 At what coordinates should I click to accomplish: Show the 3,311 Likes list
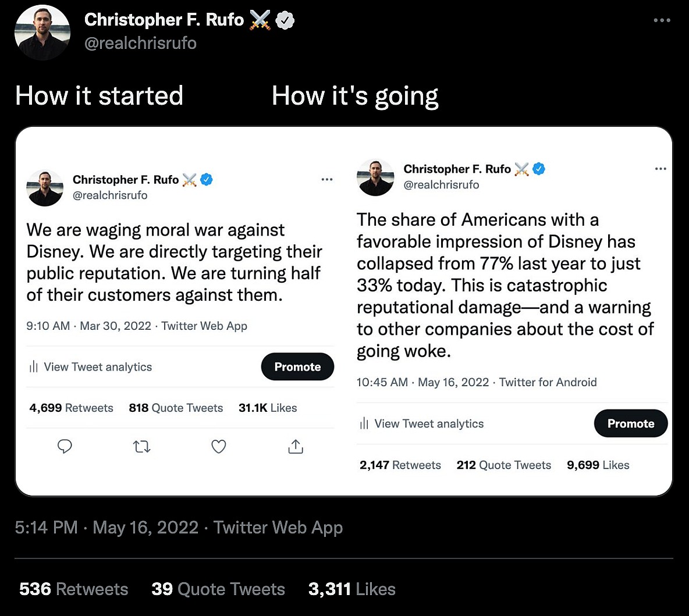[x=352, y=589]
